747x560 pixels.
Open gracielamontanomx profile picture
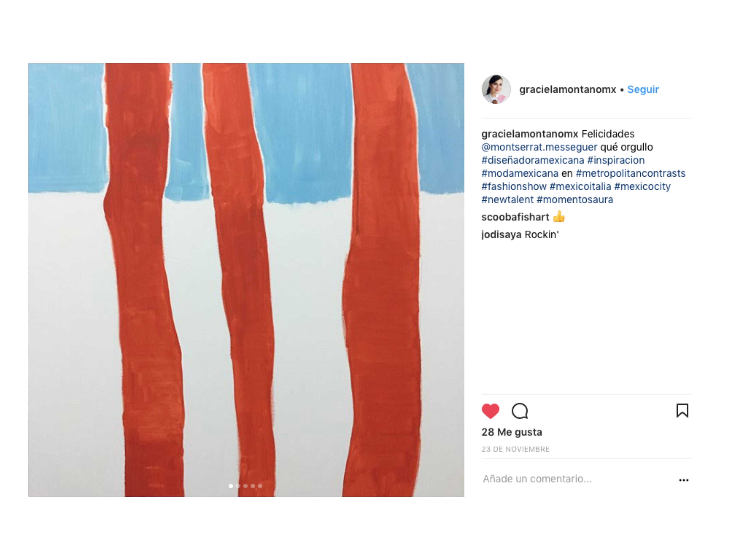tap(496, 89)
